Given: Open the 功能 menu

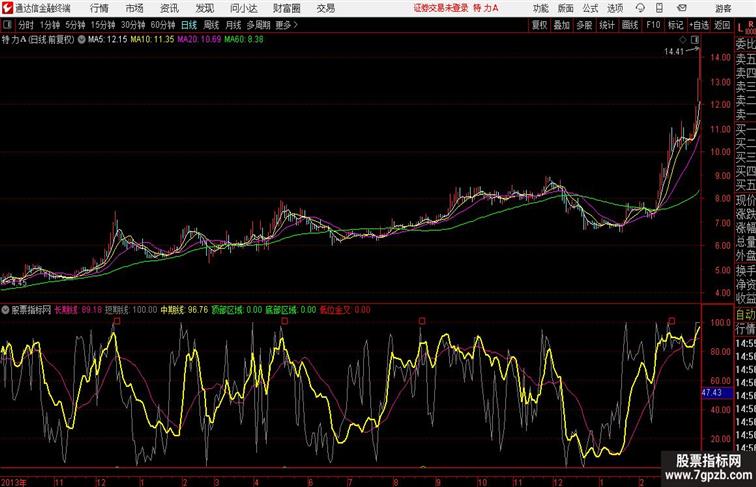Looking at the screenshot, I should point(540,8).
